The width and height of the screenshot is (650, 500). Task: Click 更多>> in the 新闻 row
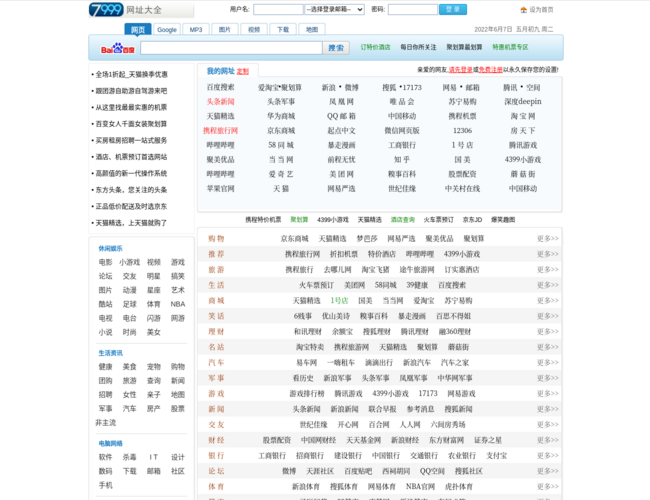click(548, 409)
